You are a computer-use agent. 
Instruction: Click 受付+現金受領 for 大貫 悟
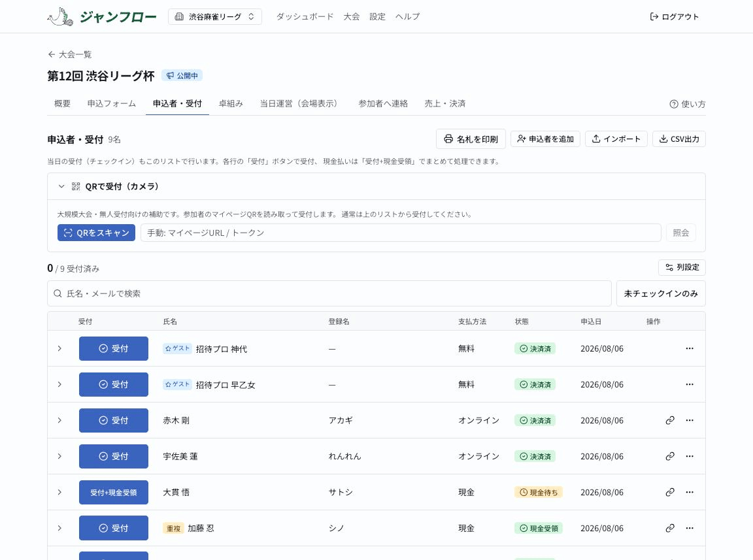point(113,492)
